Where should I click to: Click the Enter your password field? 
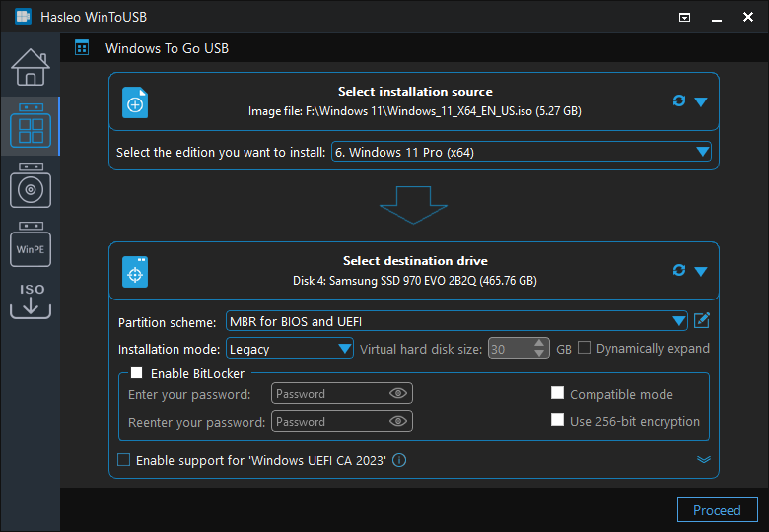click(342, 393)
